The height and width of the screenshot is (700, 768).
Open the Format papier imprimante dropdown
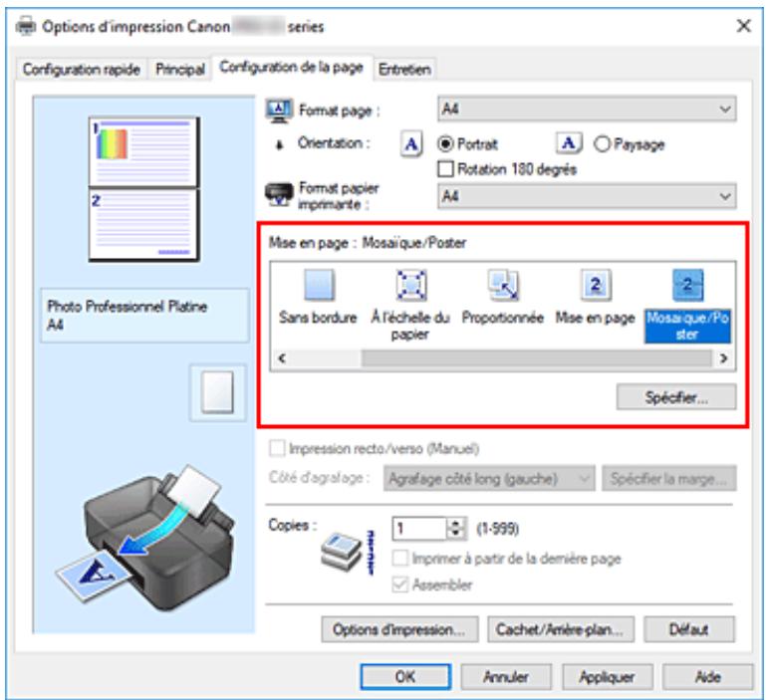[587, 196]
